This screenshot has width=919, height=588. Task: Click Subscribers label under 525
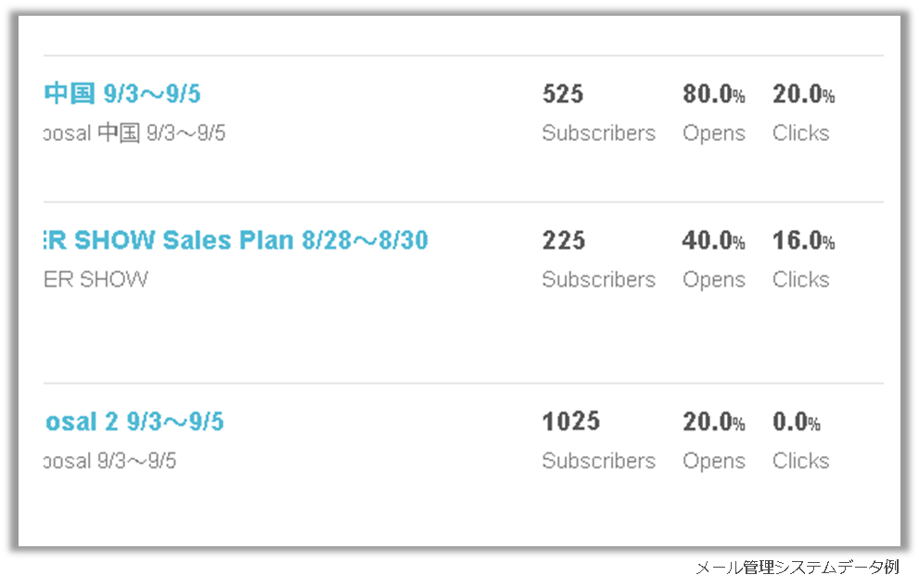click(598, 133)
